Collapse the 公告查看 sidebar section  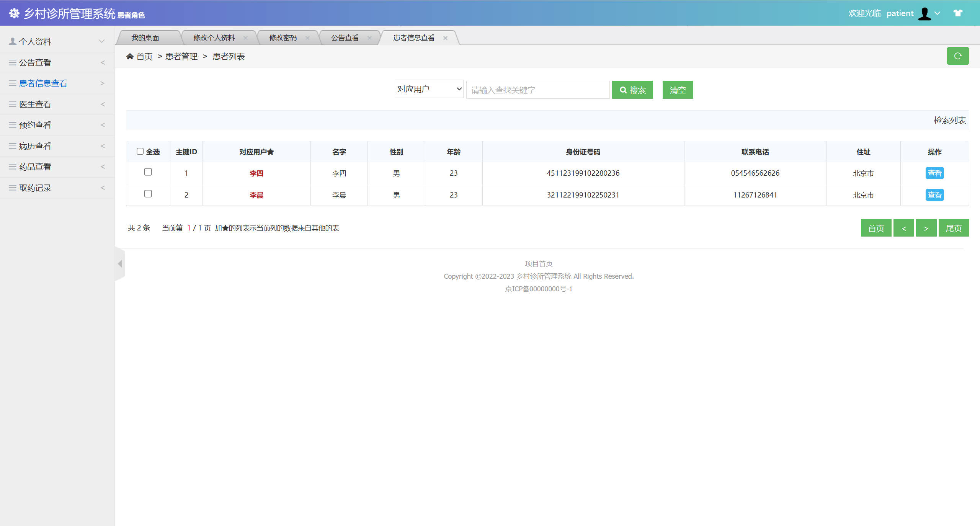pyautogui.click(x=103, y=62)
